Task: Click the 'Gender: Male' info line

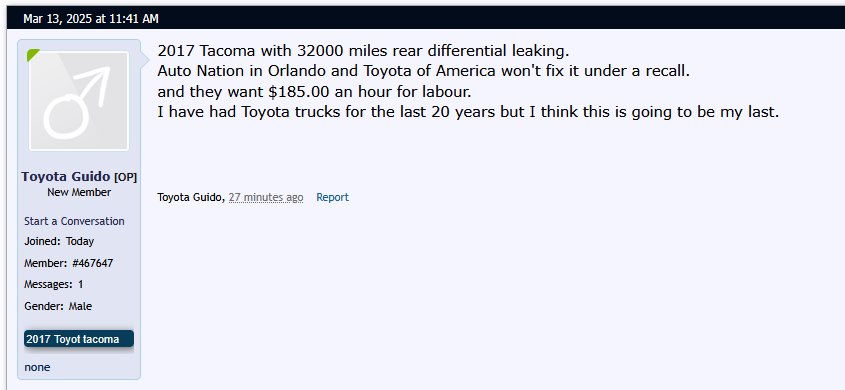Action: 58,307
